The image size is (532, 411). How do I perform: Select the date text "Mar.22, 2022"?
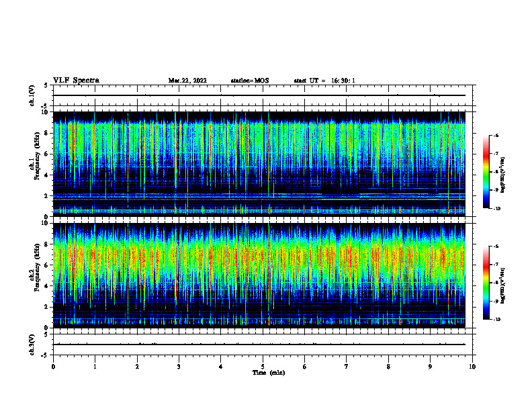tap(187, 81)
